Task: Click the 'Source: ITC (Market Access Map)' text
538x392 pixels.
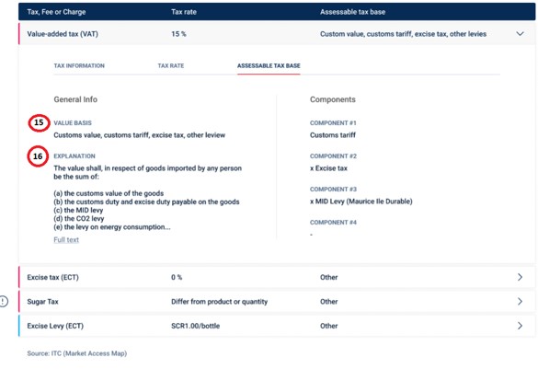Action: [x=77, y=353]
